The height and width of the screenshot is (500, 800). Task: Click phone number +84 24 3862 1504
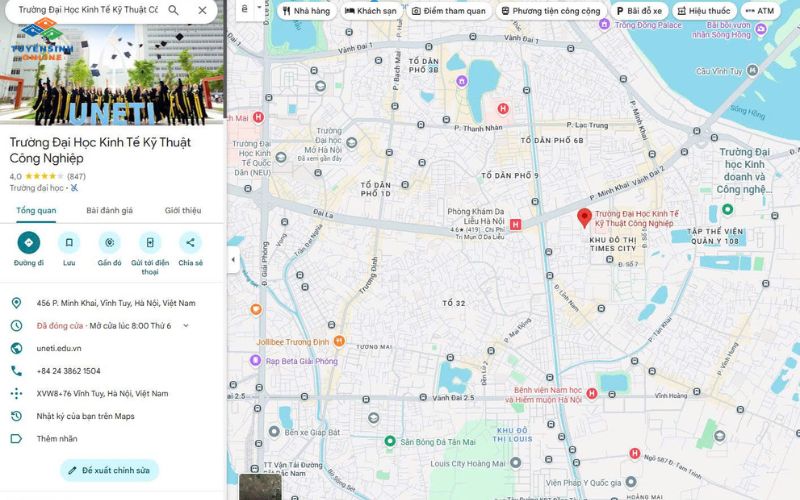pyautogui.click(x=68, y=371)
